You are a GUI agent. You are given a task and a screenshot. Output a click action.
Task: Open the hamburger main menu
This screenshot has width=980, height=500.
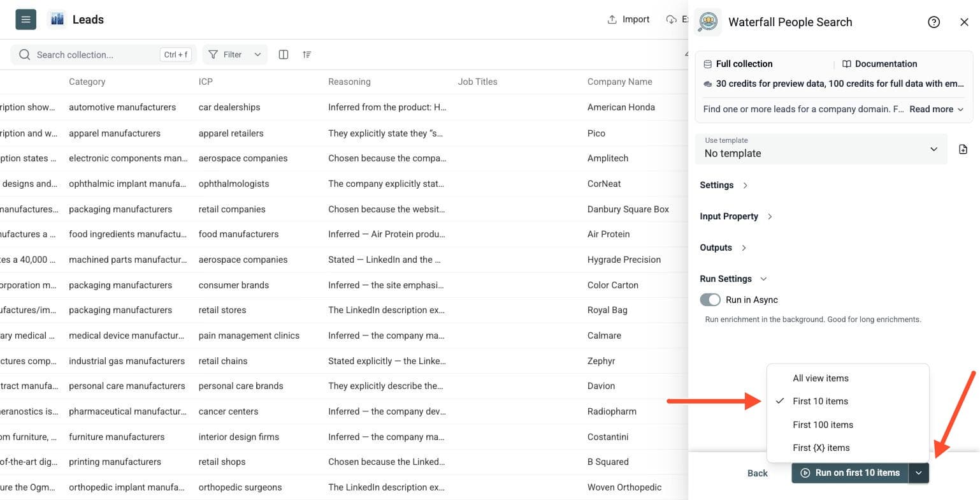(25, 19)
